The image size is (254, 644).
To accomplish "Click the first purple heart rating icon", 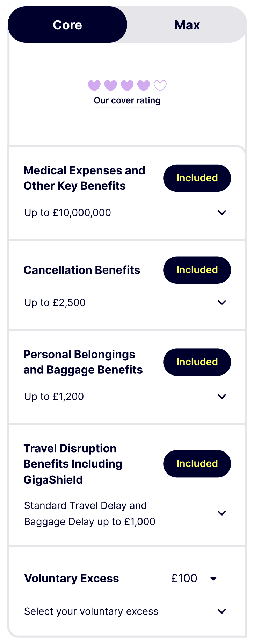I will [94, 85].
